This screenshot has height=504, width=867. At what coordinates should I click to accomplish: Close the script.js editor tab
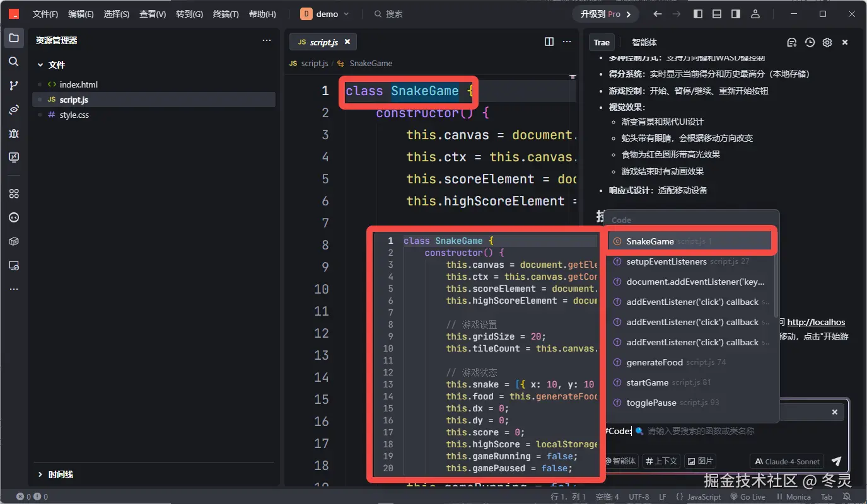[347, 42]
